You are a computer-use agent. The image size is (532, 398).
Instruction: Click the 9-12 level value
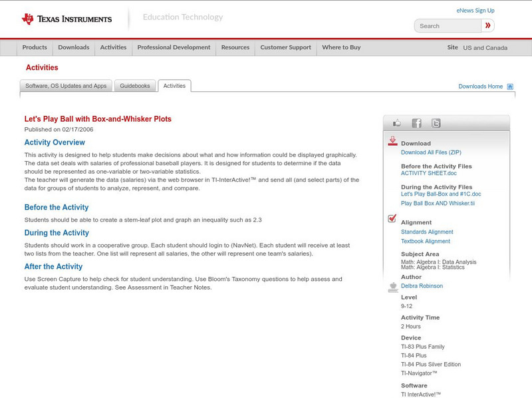pyautogui.click(x=406, y=306)
